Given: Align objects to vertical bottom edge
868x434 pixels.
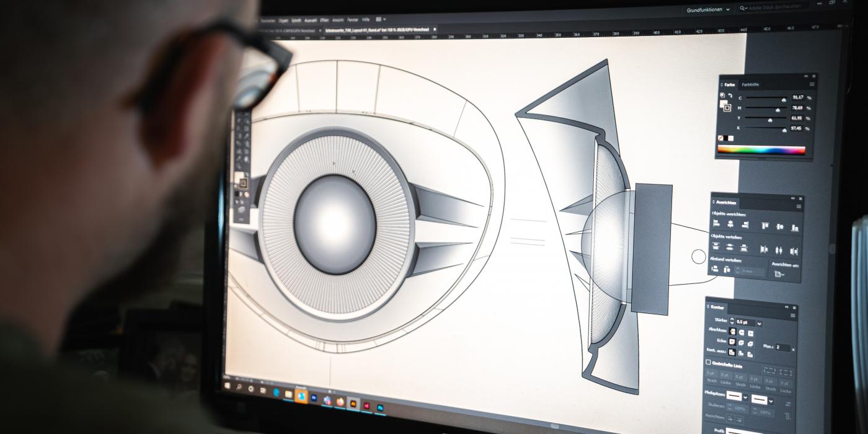Looking at the screenshot, I should point(795,228).
